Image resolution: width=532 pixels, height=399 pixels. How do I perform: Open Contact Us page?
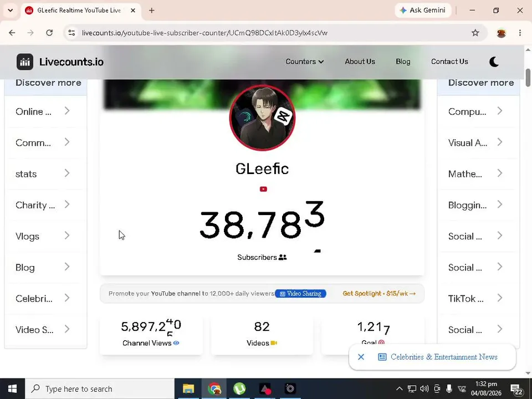[449, 62]
